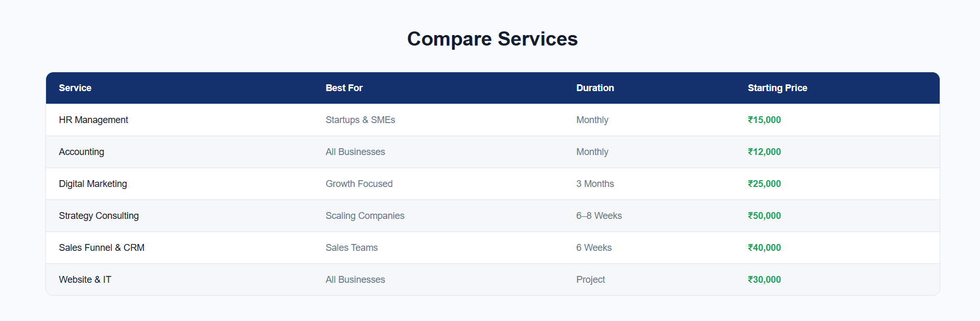
Task: Click the Startups & SMEs cell
Action: pos(360,120)
